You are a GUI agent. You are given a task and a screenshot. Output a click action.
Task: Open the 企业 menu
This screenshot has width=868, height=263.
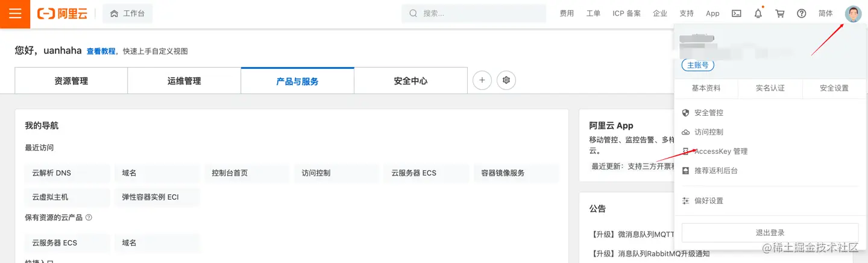[x=660, y=13]
